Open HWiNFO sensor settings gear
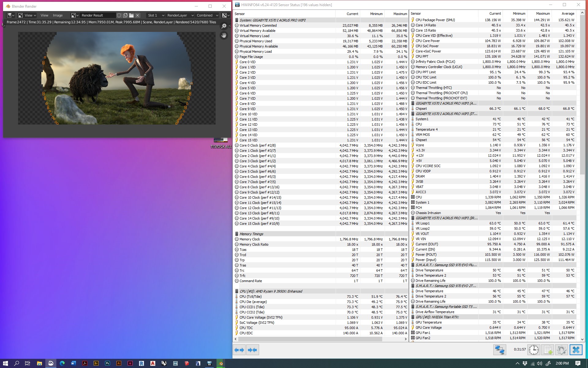The width and height of the screenshot is (588, 368). coord(561,350)
